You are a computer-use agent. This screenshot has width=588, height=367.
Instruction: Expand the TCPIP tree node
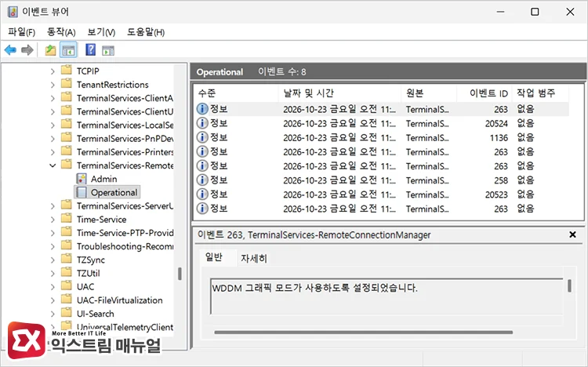click(53, 71)
